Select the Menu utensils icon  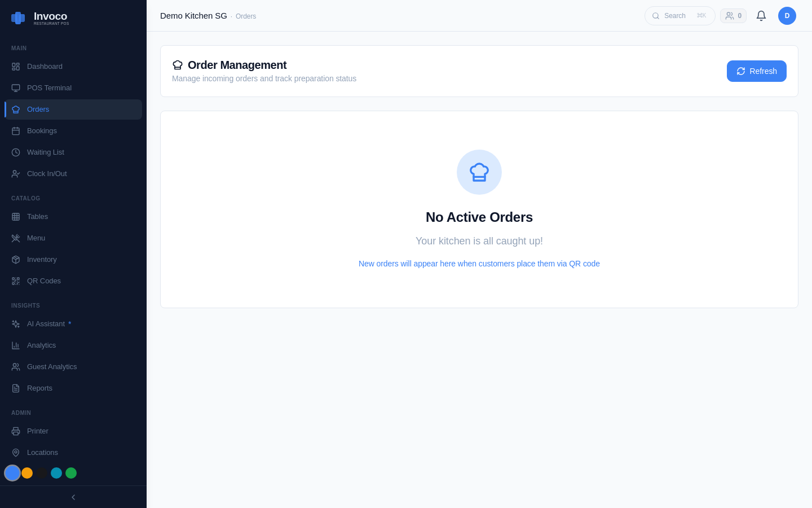coord(16,238)
